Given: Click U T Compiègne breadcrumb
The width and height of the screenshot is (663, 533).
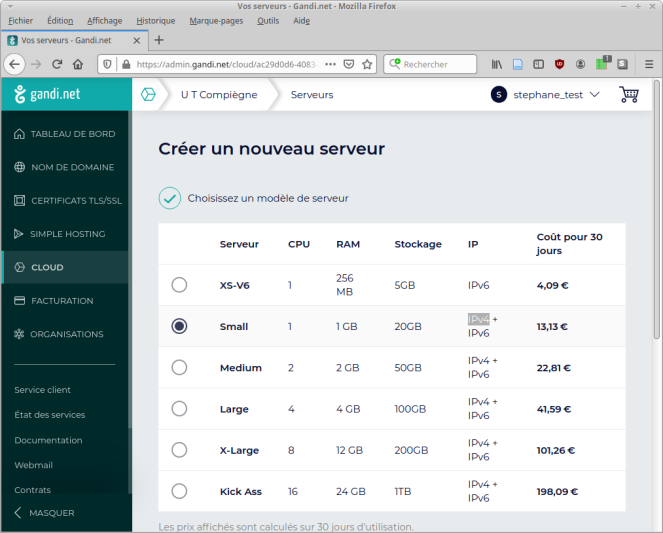Looking at the screenshot, I should coord(219,95).
